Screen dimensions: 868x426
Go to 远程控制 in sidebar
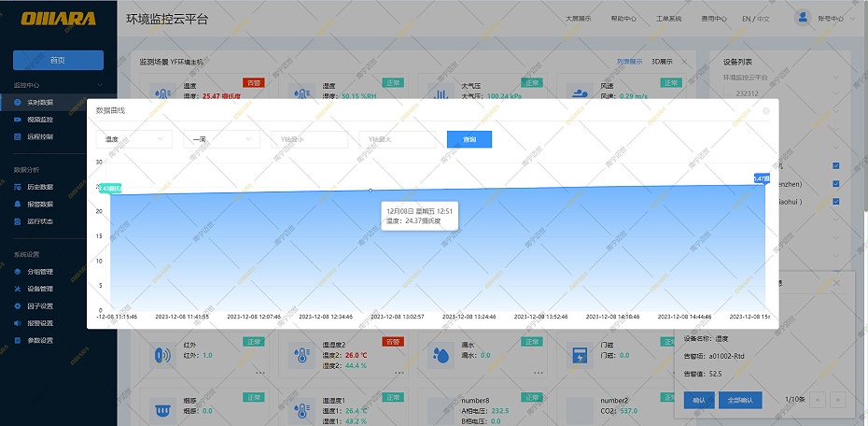[39, 136]
